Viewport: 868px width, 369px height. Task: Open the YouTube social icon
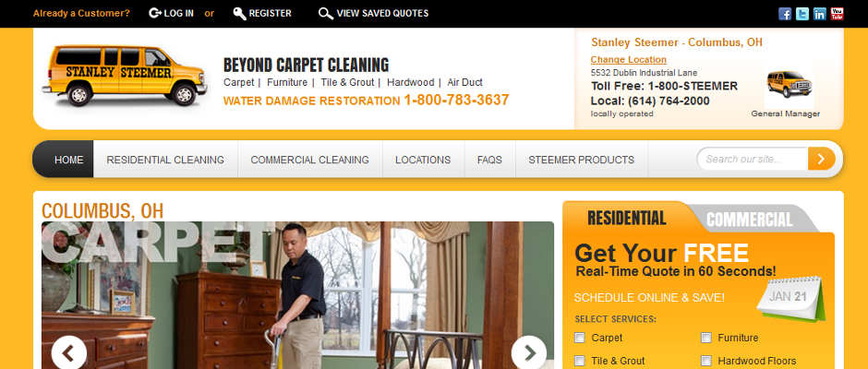pyautogui.click(x=837, y=14)
